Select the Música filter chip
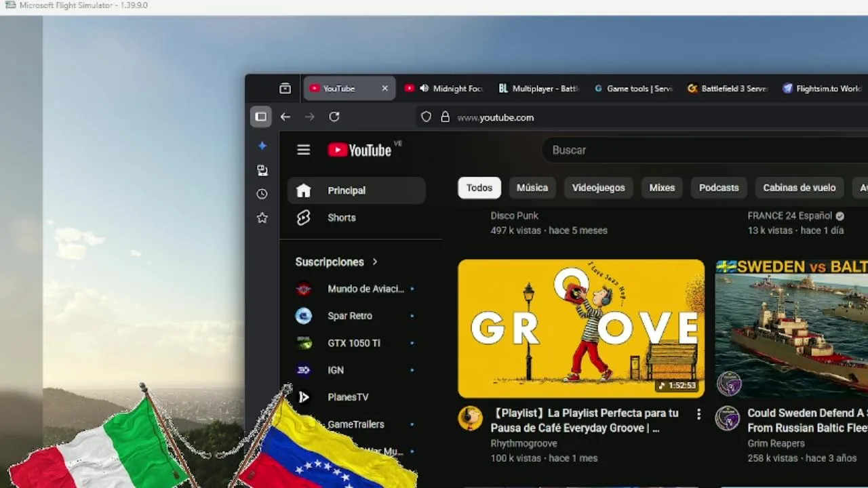 (x=532, y=188)
